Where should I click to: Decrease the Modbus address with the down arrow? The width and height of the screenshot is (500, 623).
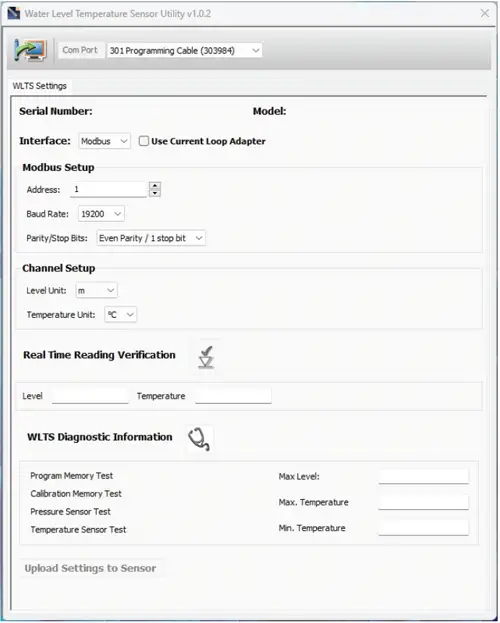click(155, 193)
